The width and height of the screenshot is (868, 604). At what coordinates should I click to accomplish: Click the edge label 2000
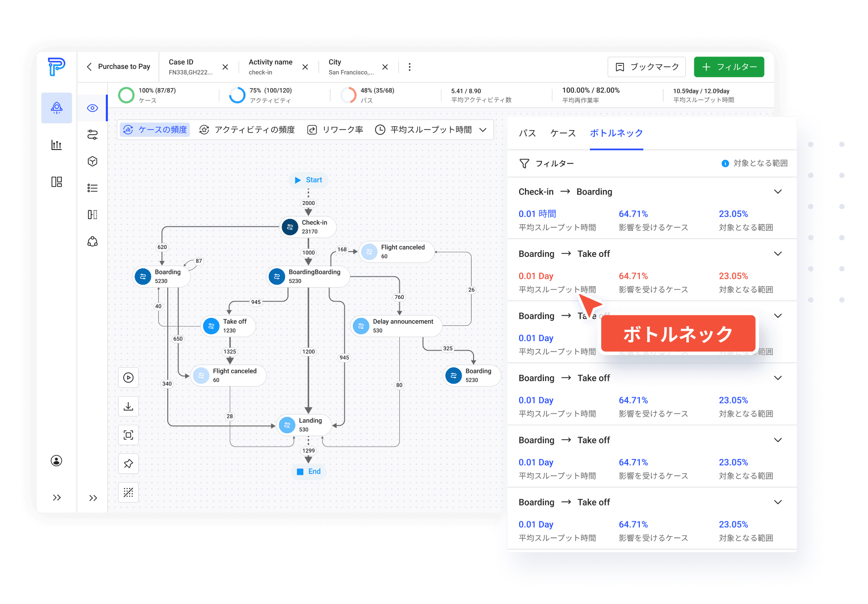coord(308,203)
